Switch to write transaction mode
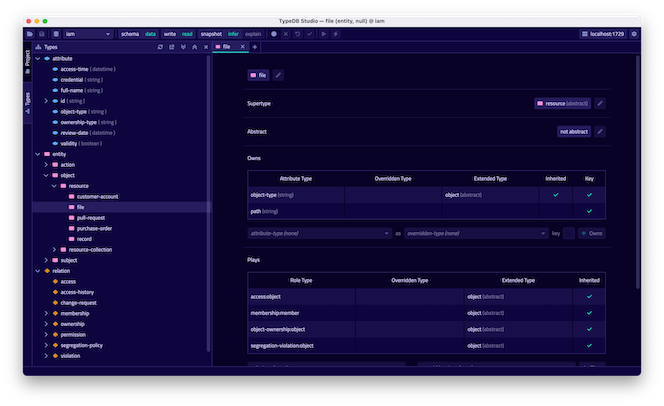Screen dimensions: 664x406 click(x=169, y=34)
